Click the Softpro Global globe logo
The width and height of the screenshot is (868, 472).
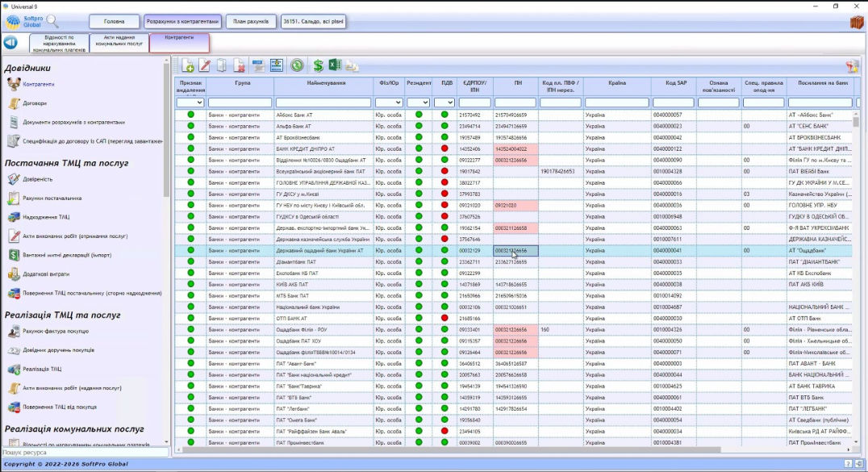(x=13, y=22)
